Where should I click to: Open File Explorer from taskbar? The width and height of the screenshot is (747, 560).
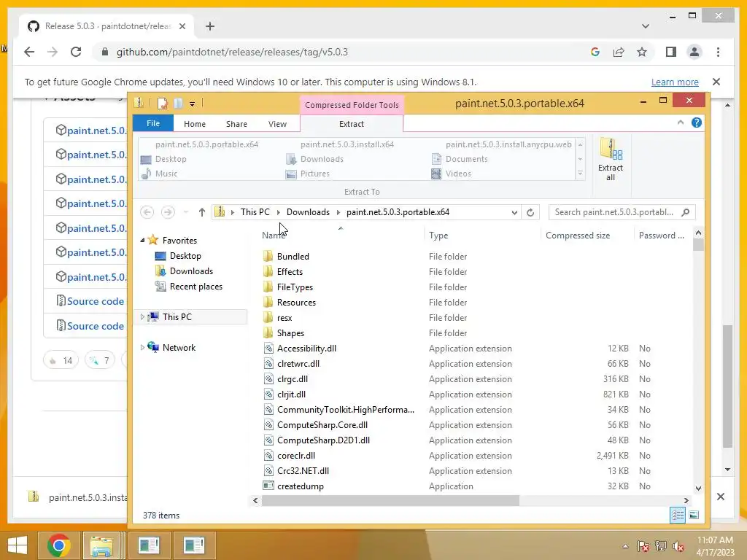pos(101,545)
